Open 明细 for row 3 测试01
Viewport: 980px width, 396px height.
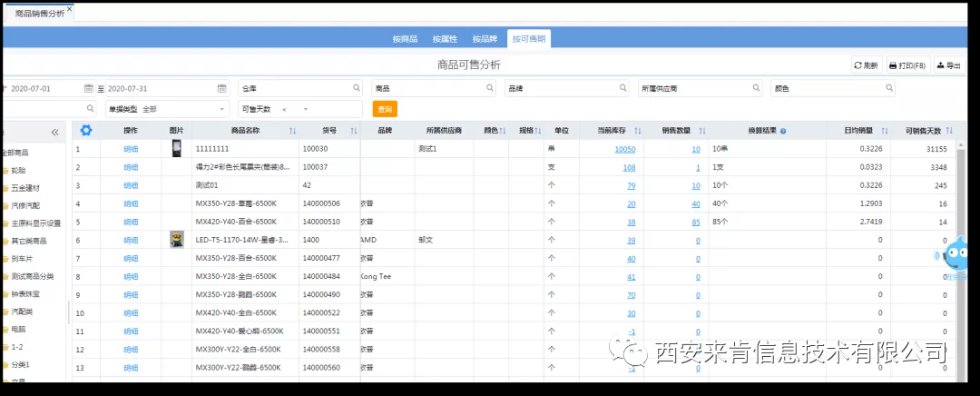[x=131, y=186]
